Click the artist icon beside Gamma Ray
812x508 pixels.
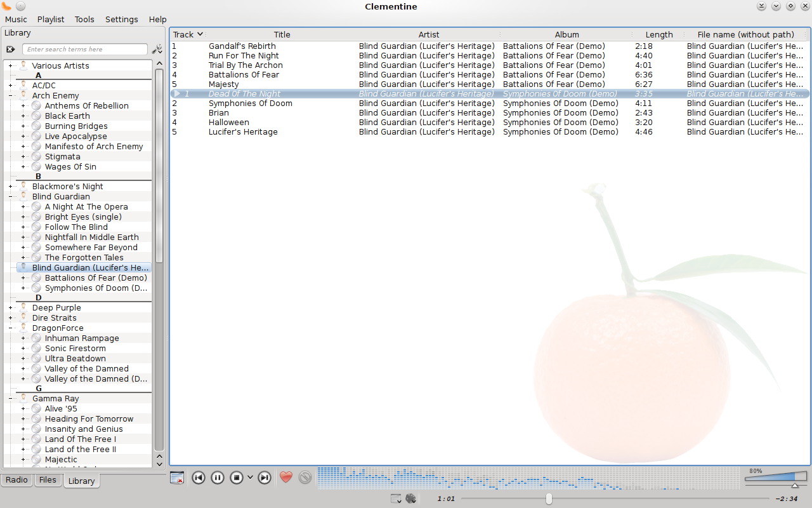23,398
